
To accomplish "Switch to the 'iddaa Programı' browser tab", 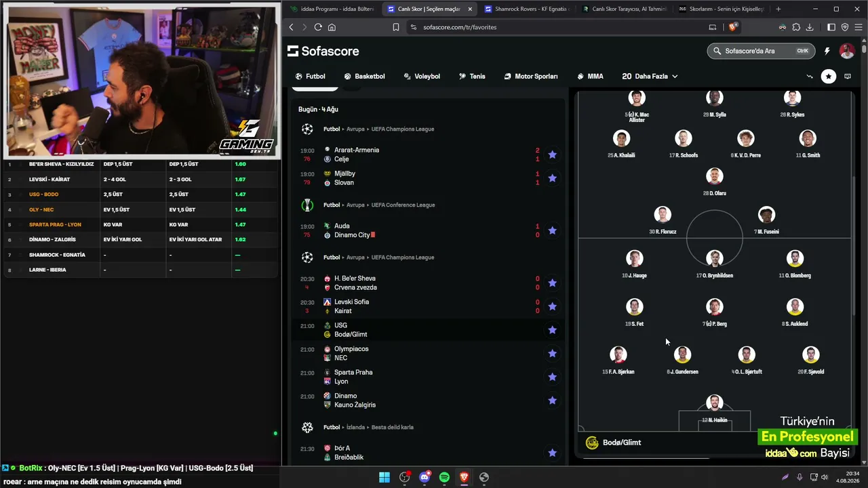I will click(x=331, y=9).
